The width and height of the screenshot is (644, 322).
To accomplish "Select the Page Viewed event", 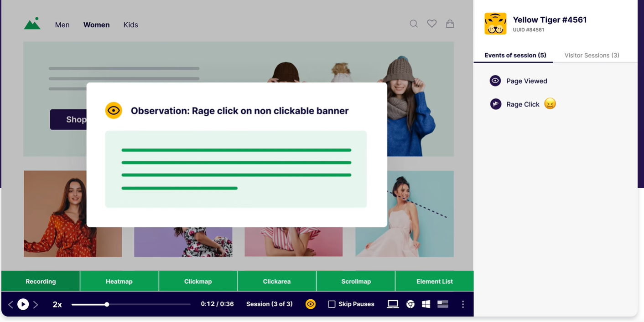I will pos(526,81).
